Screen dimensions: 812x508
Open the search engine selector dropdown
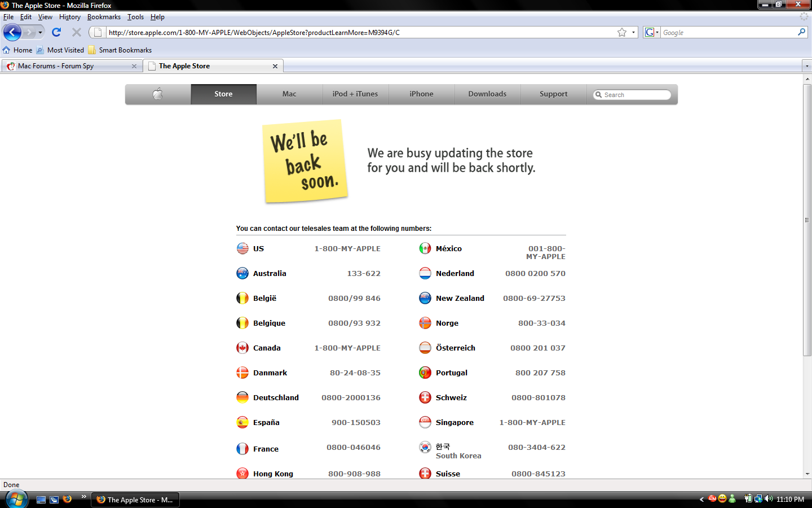pos(652,32)
